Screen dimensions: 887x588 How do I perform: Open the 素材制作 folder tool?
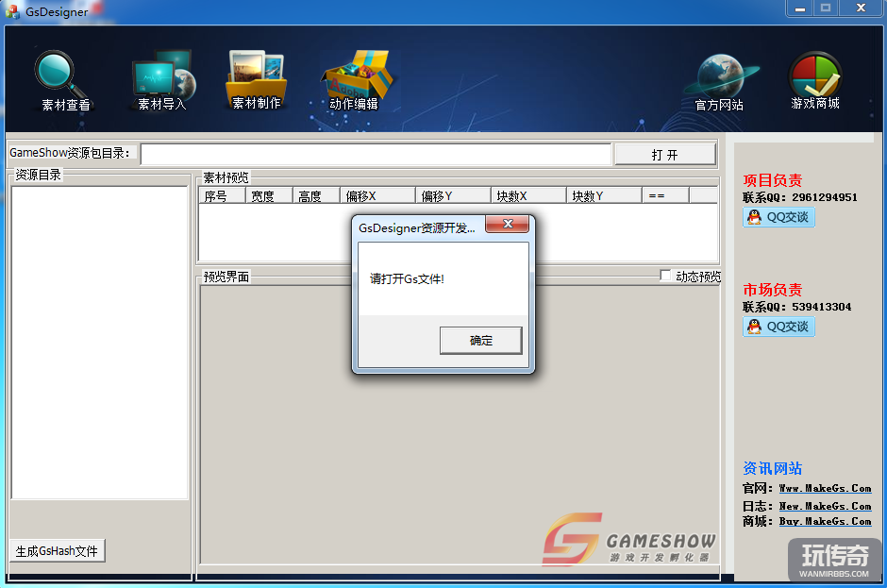point(257,80)
